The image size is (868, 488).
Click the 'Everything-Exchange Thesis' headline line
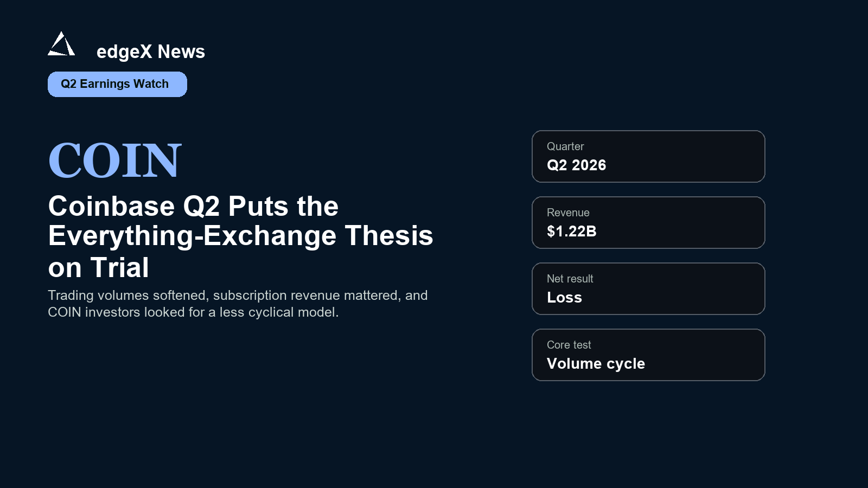(x=240, y=236)
